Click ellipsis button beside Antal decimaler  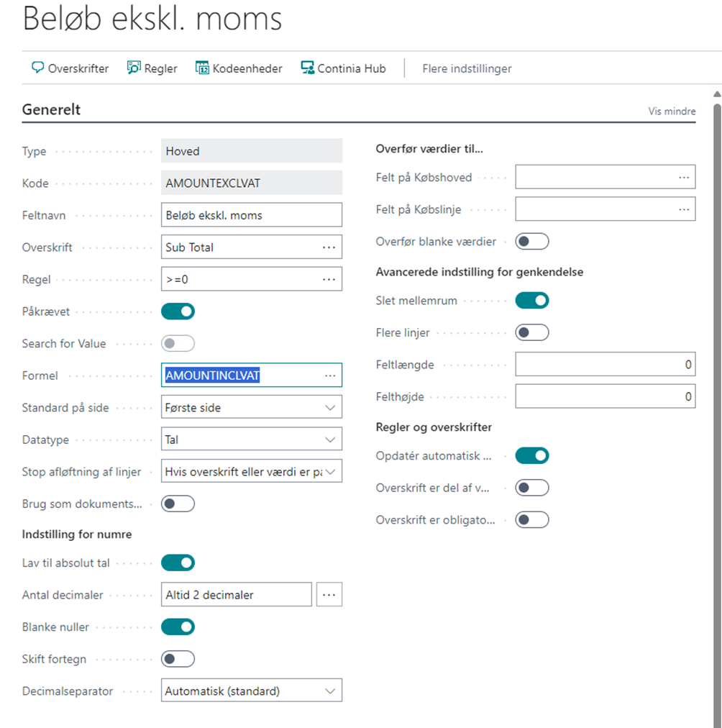point(329,595)
